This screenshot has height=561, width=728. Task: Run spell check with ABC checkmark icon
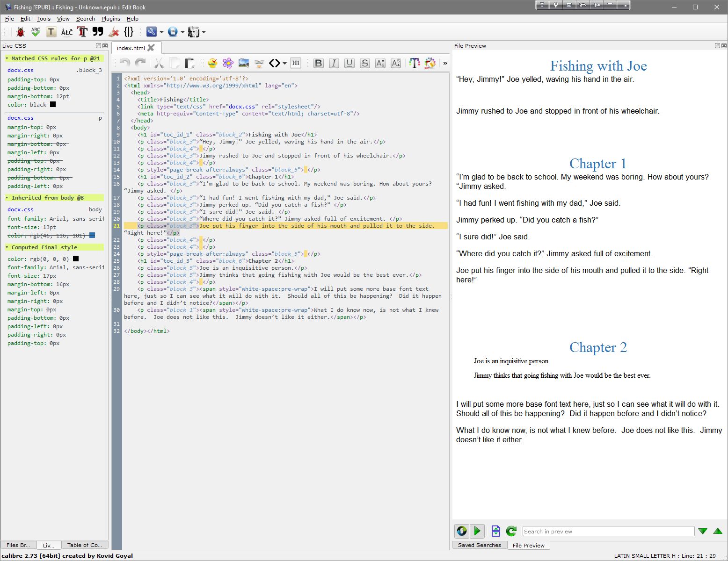(36, 32)
